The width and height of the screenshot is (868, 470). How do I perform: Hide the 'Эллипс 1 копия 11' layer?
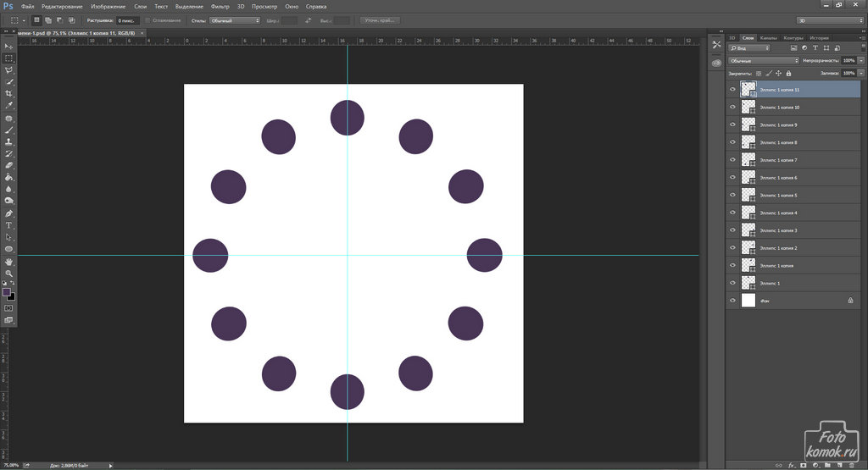[x=732, y=89]
